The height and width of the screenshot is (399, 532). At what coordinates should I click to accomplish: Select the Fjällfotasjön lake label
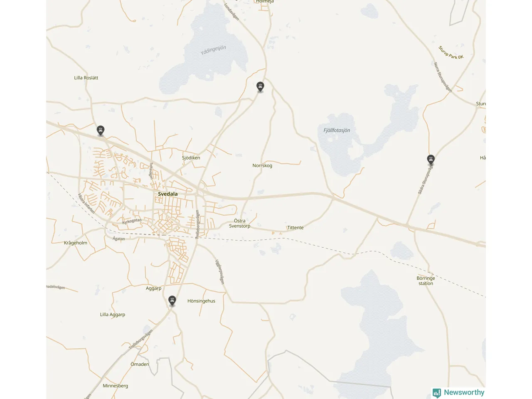pos(337,131)
